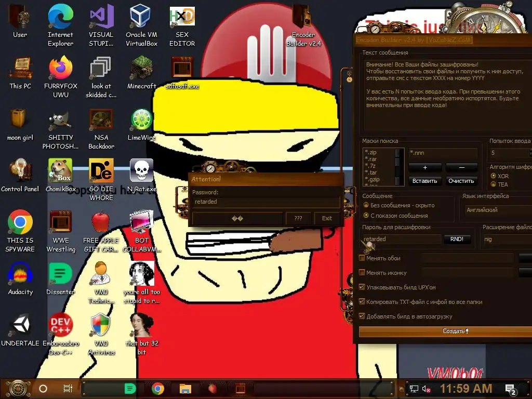
Task: Uncheck 'Добавлять билд в автозагрузку'
Action: pos(362,316)
